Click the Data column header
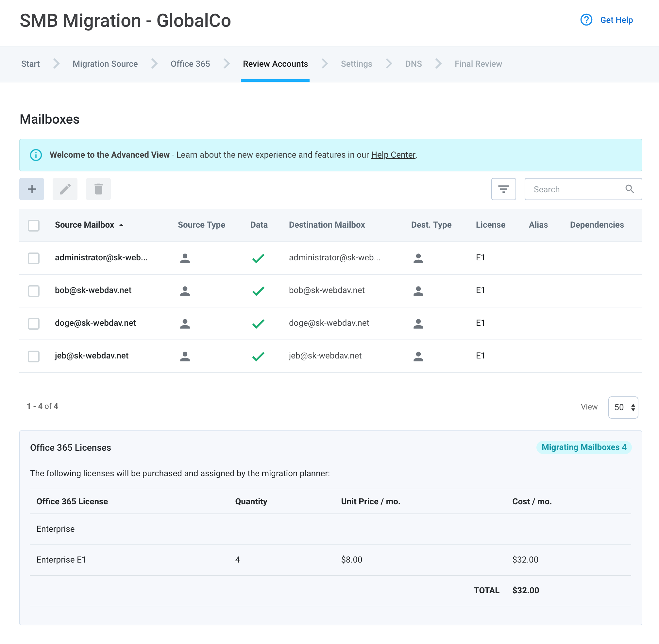This screenshot has height=644, width=659. click(x=259, y=225)
